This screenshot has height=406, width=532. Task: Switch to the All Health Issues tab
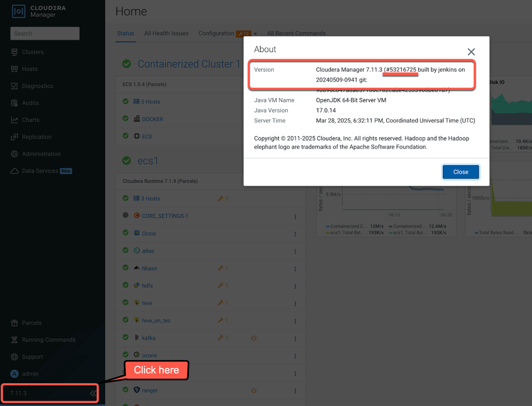click(x=166, y=33)
